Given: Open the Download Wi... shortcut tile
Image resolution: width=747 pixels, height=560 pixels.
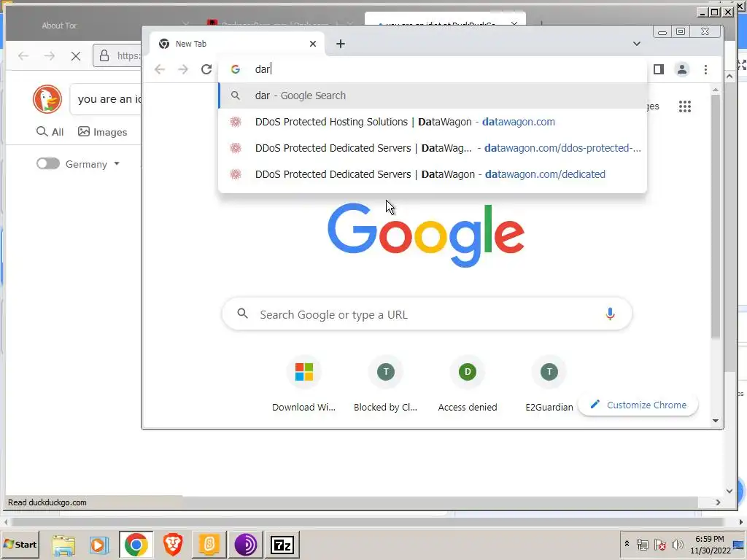Looking at the screenshot, I should click(x=304, y=384).
